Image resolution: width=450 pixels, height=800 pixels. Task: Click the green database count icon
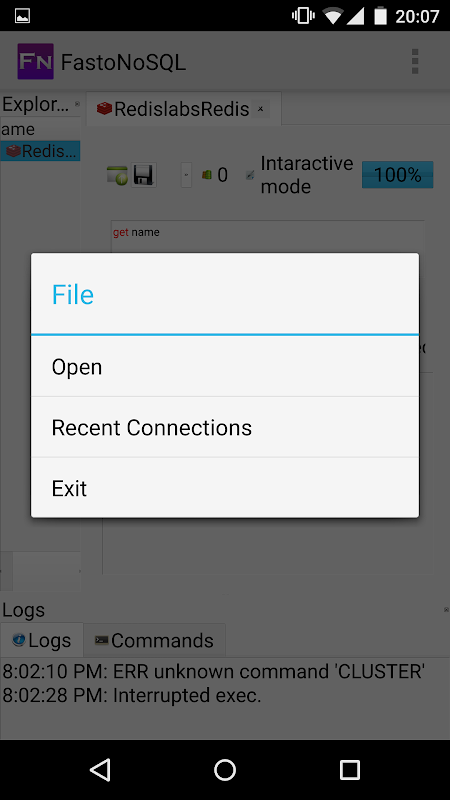coord(207,175)
